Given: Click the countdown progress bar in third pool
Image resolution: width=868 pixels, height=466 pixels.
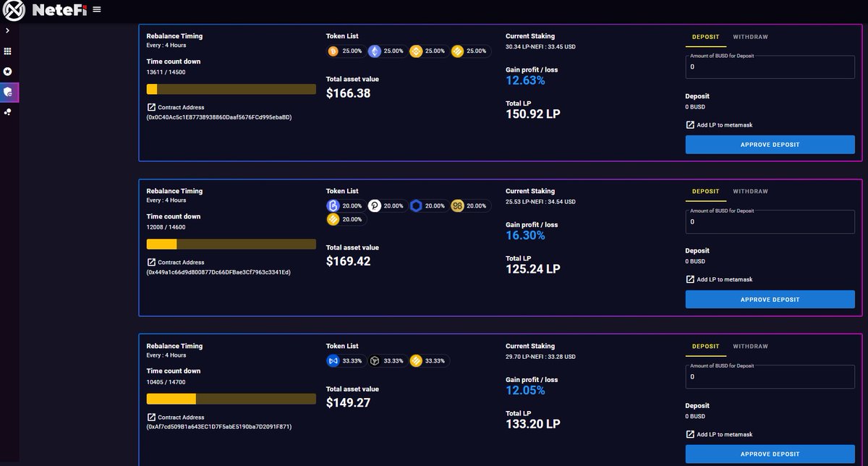Looking at the screenshot, I should click(231, 399).
